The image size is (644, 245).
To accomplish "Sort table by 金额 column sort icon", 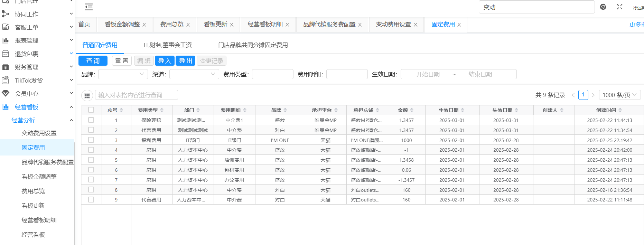I will click(412, 110).
